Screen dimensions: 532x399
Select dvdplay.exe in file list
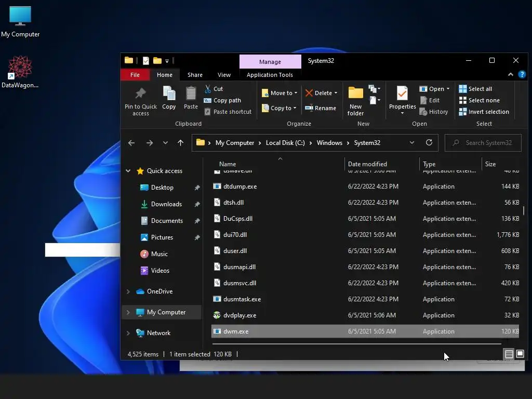coord(365,315)
